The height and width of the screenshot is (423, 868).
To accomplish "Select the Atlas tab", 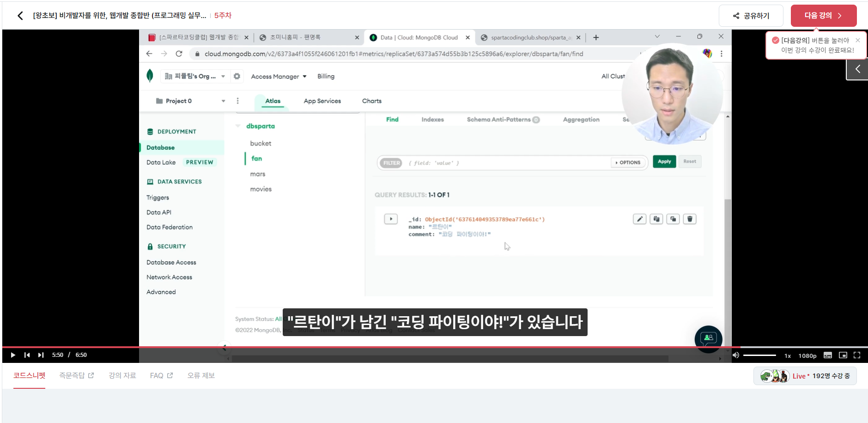I will [x=273, y=101].
